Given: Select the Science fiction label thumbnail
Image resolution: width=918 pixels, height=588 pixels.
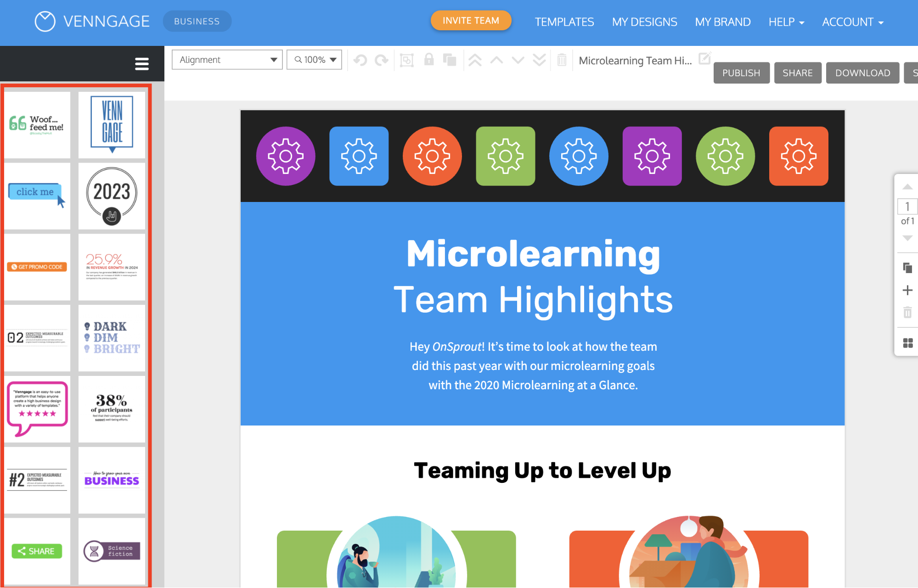Looking at the screenshot, I should (112, 551).
